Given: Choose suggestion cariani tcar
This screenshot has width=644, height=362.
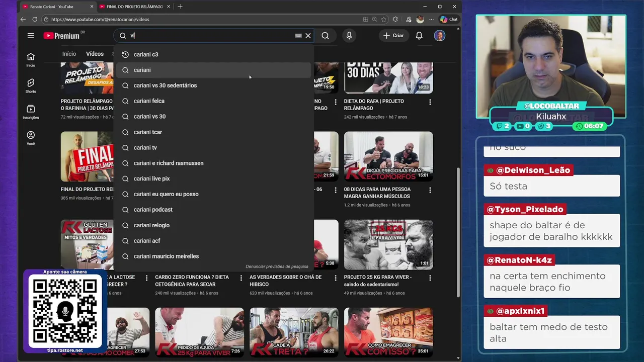Looking at the screenshot, I should click(213, 132).
